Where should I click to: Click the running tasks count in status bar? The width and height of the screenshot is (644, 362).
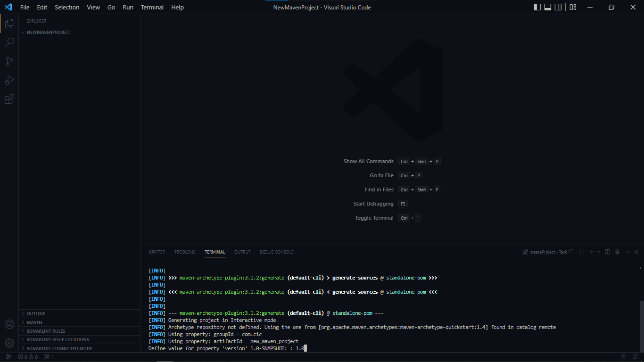pos(49,357)
